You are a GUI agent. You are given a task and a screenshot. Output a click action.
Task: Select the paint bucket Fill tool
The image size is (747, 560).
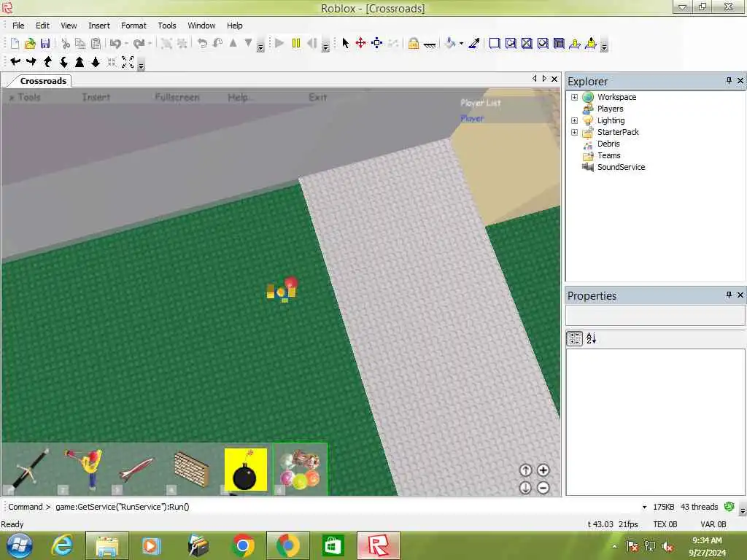click(x=449, y=43)
